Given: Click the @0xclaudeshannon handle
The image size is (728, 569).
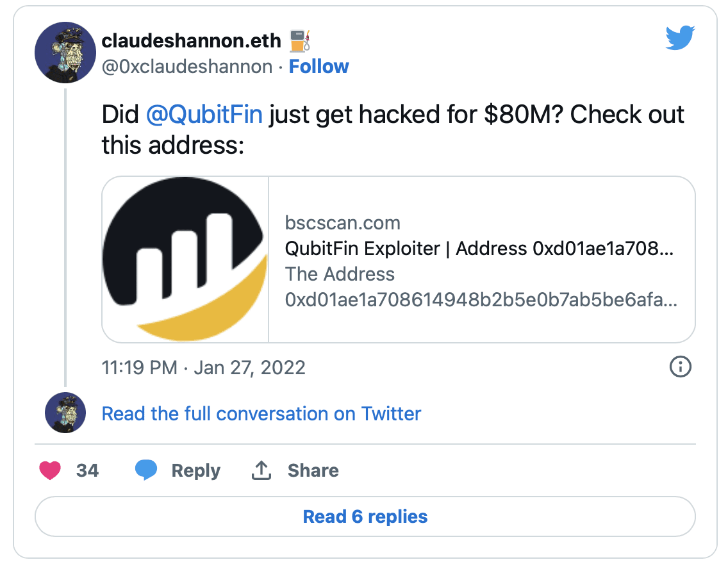Looking at the screenshot, I should click(187, 67).
